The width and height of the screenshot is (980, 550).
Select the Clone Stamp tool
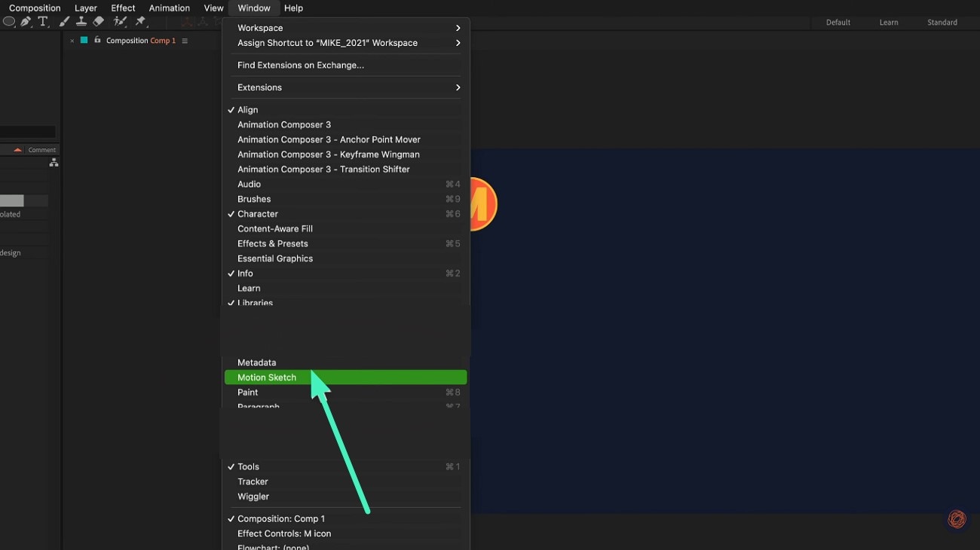[x=81, y=21]
